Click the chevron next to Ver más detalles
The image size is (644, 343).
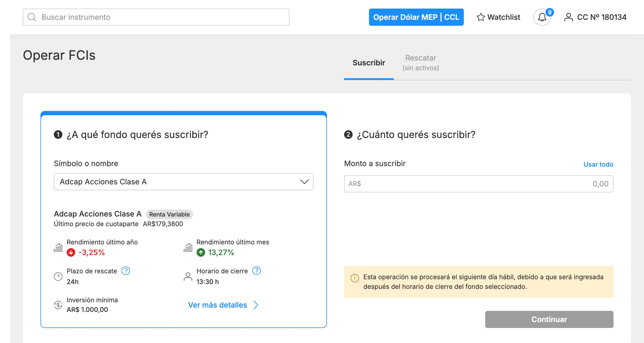256,305
